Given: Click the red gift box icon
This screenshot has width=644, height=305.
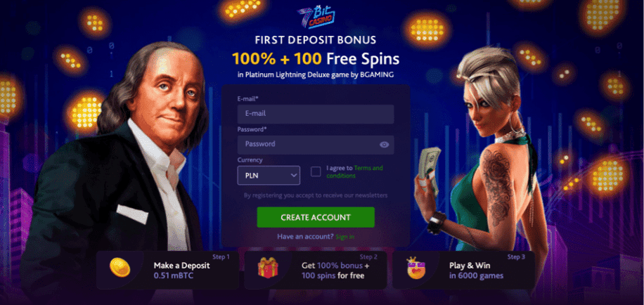Looking at the screenshot, I should [x=268, y=268].
